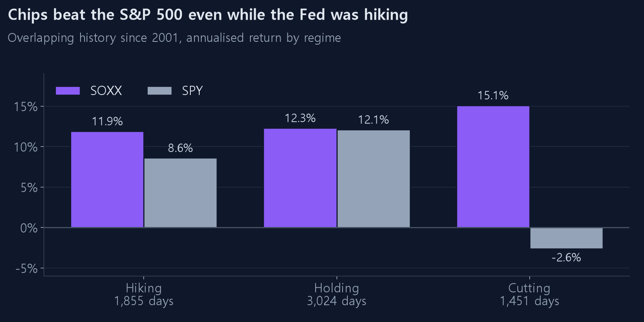Image resolution: width=644 pixels, height=322 pixels.
Task: Click the SOXX Holding bar
Action: 300,178
